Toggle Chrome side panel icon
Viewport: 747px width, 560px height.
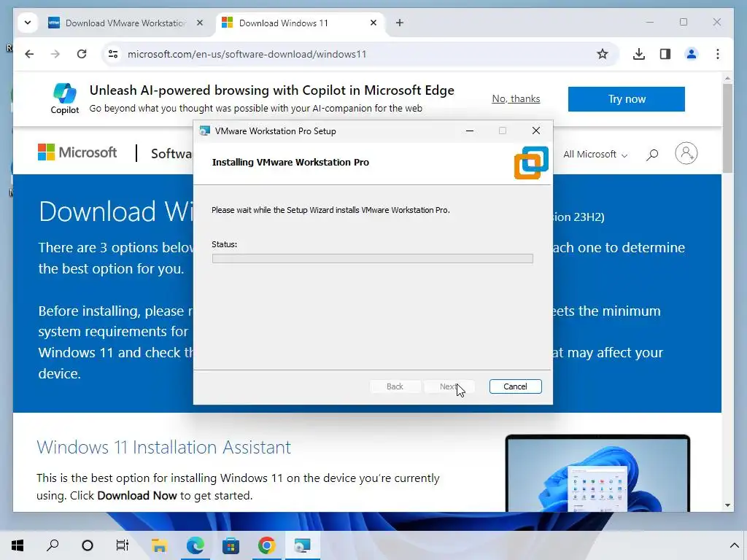click(665, 54)
